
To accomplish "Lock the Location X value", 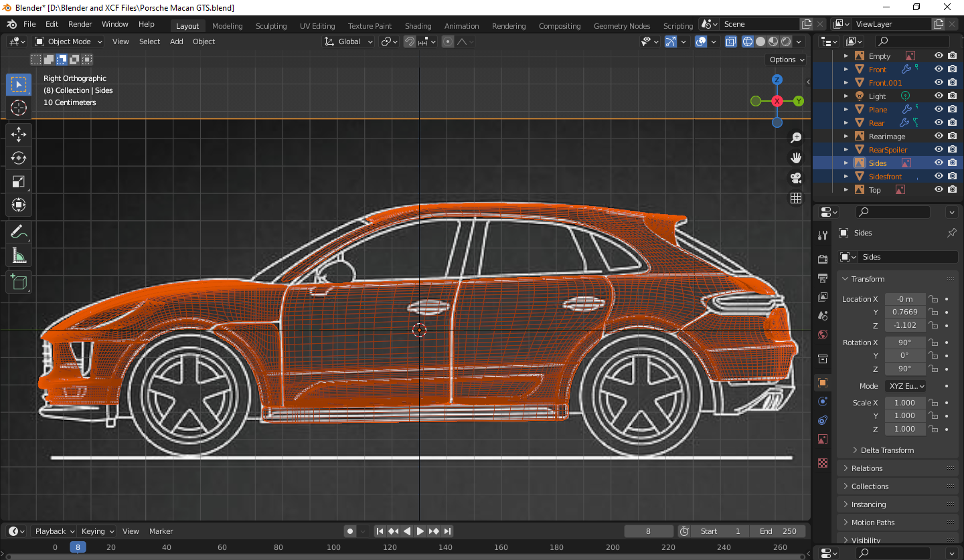I will click(x=933, y=299).
